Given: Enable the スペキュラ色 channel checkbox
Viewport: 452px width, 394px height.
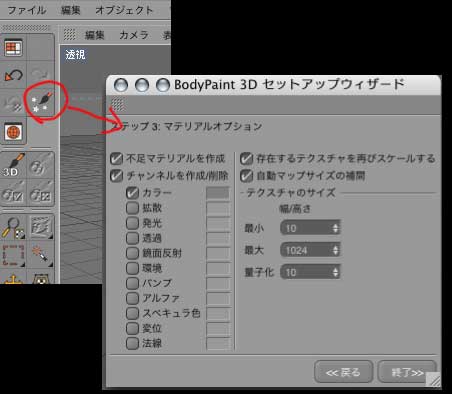Looking at the screenshot, I should 132,313.
